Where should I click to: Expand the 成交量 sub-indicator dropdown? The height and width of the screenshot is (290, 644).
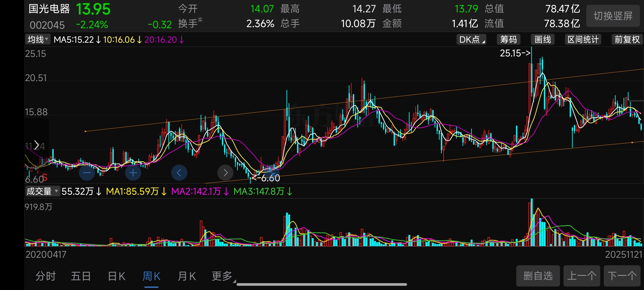tap(42, 191)
